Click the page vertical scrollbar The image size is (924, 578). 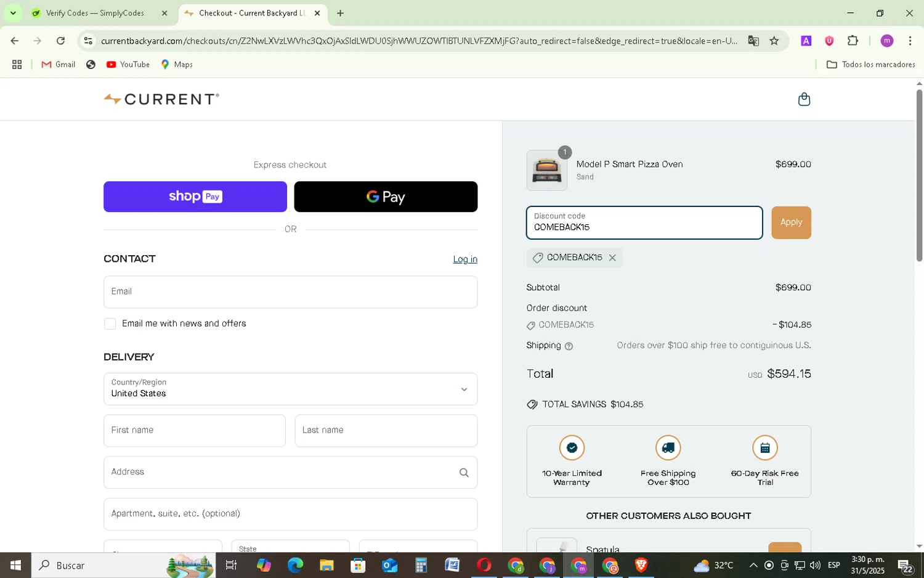919,176
